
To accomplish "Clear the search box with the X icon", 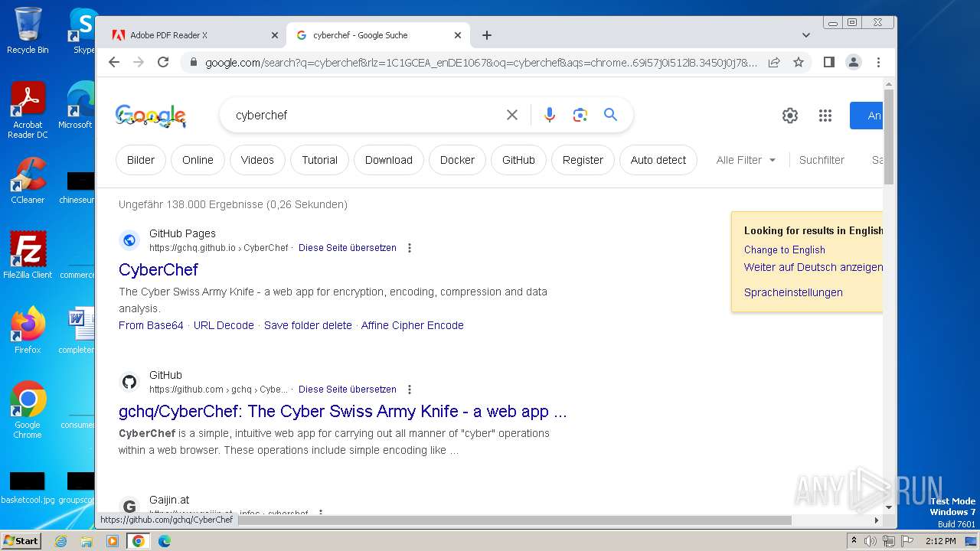I will pyautogui.click(x=512, y=115).
